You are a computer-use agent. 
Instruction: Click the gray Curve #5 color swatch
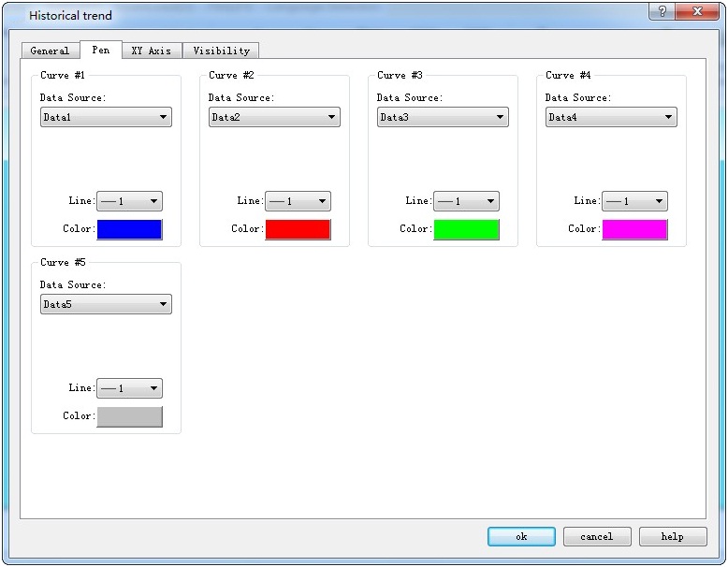[x=129, y=416]
